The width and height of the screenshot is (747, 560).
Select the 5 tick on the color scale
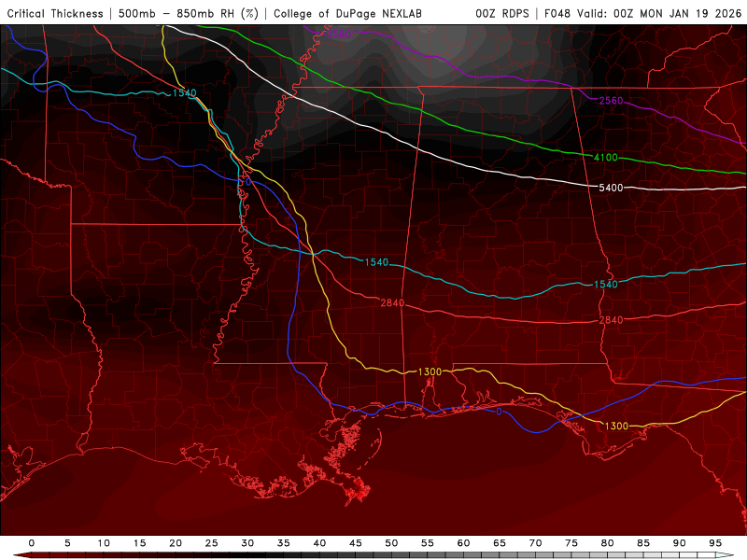(x=67, y=543)
